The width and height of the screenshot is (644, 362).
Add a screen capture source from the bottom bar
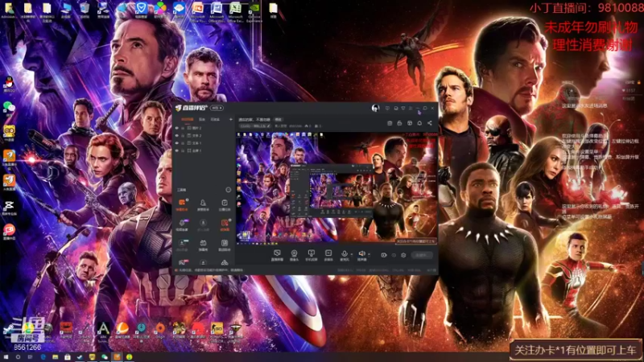coord(277,255)
